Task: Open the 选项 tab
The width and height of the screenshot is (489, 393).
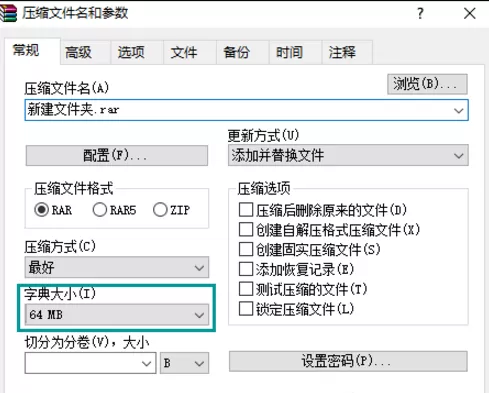Action: coord(137,52)
